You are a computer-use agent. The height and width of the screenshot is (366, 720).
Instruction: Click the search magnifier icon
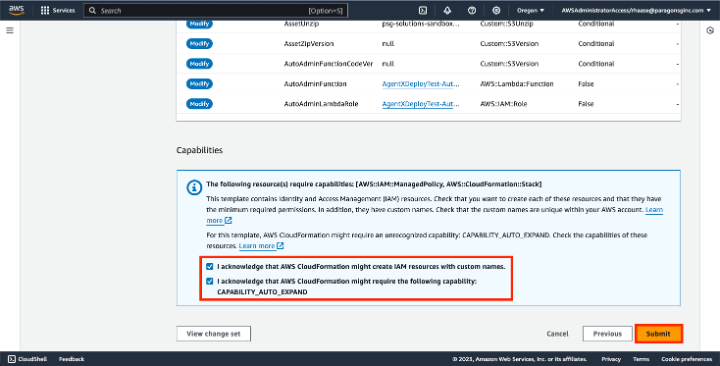tap(92, 11)
